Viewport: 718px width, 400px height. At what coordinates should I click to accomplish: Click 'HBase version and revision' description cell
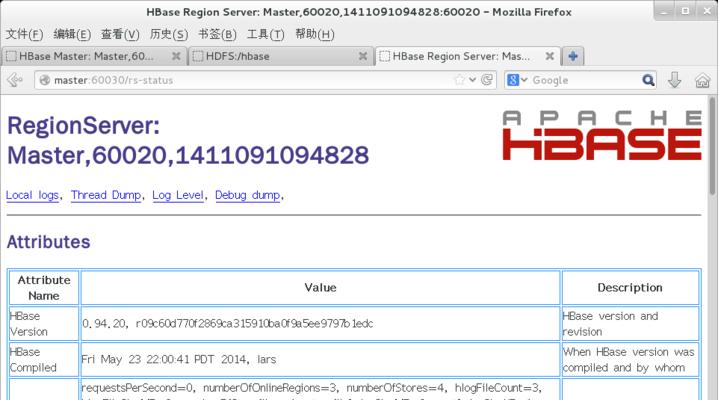coord(630,324)
